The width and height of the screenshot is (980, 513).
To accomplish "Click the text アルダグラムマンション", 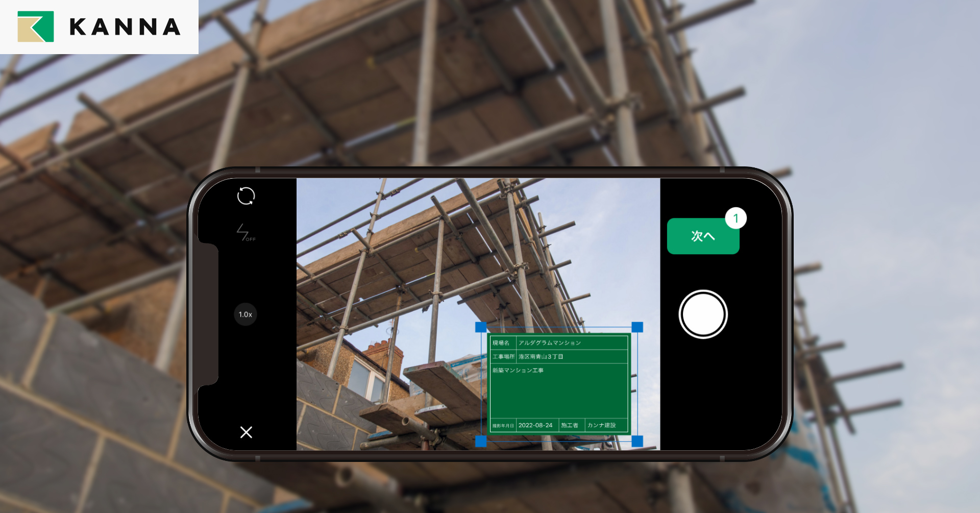I will point(550,343).
